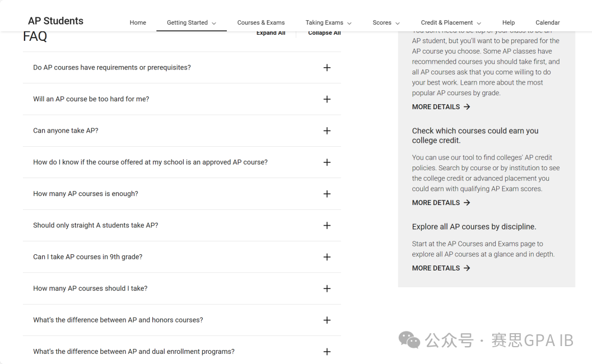Open the Scores dropdown menu

click(x=386, y=23)
